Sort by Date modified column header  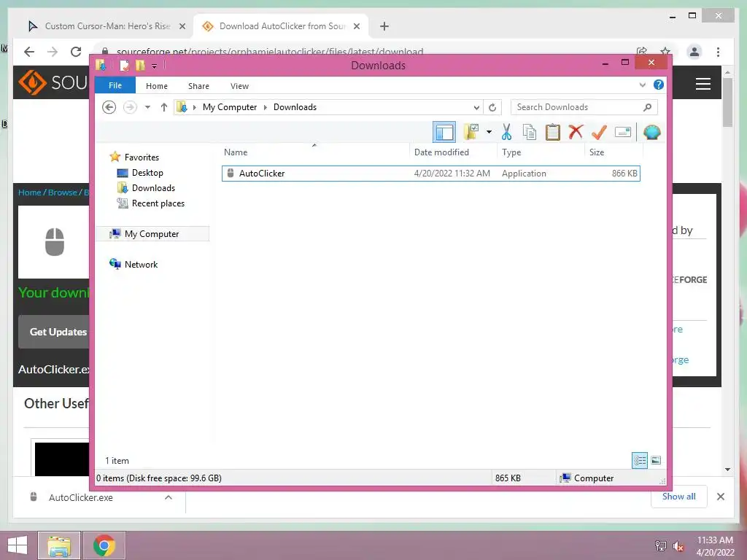coord(441,152)
